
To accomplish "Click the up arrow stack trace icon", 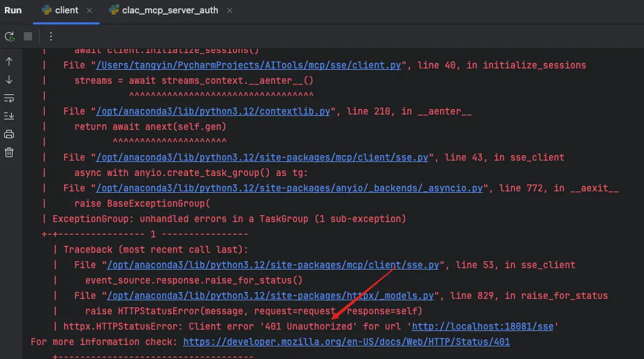I will [x=9, y=61].
